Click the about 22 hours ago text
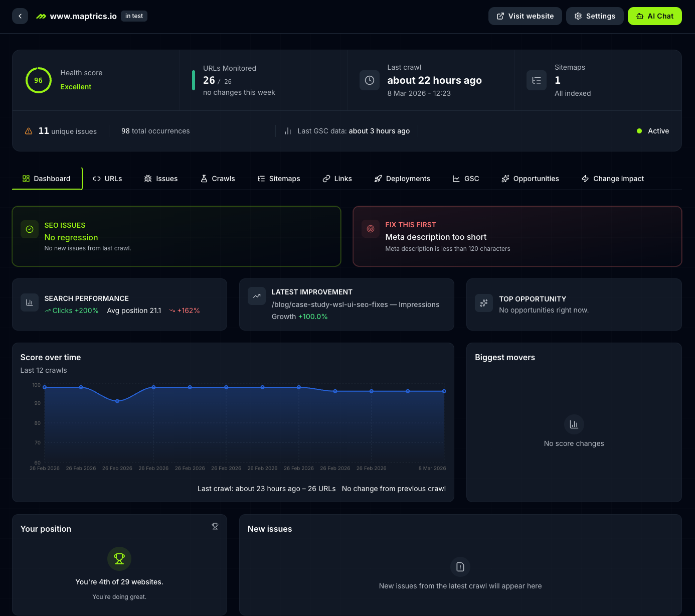Viewport: 695px width, 616px height. coord(434,80)
